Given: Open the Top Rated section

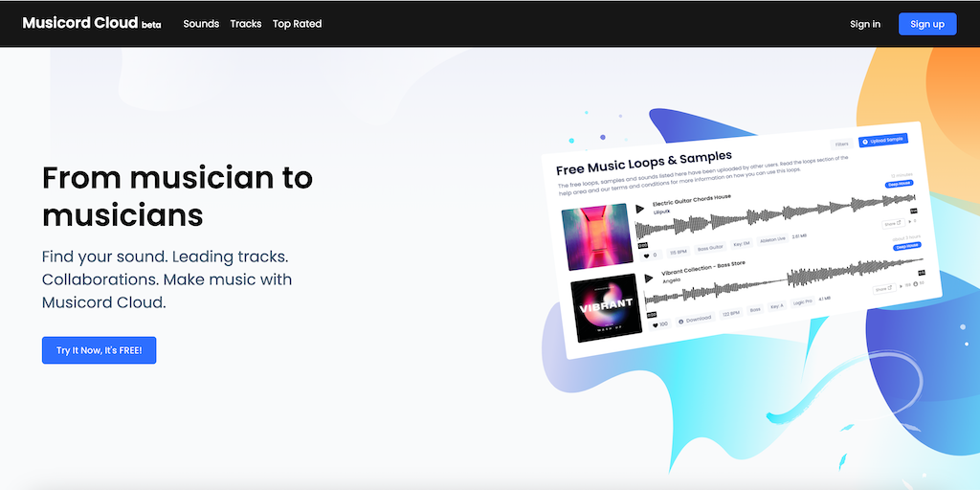Looking at the screenshot, I should (297, 24).
